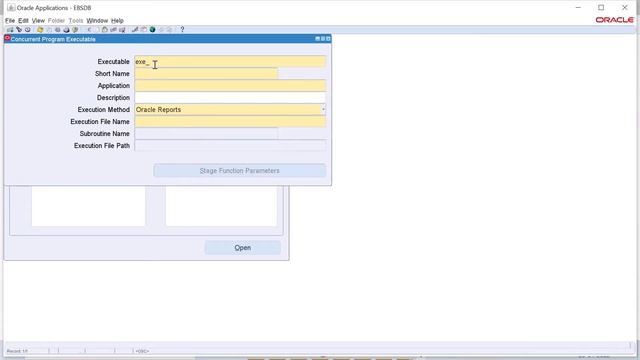The image size is (640, 360).
Task: Open the View menu
Action: [38, 20]
